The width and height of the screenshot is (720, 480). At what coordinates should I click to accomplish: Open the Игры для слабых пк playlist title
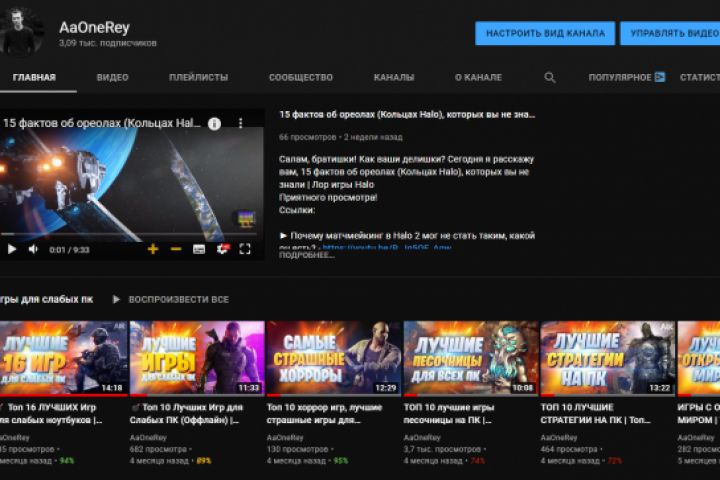click(x=46, y=299)
